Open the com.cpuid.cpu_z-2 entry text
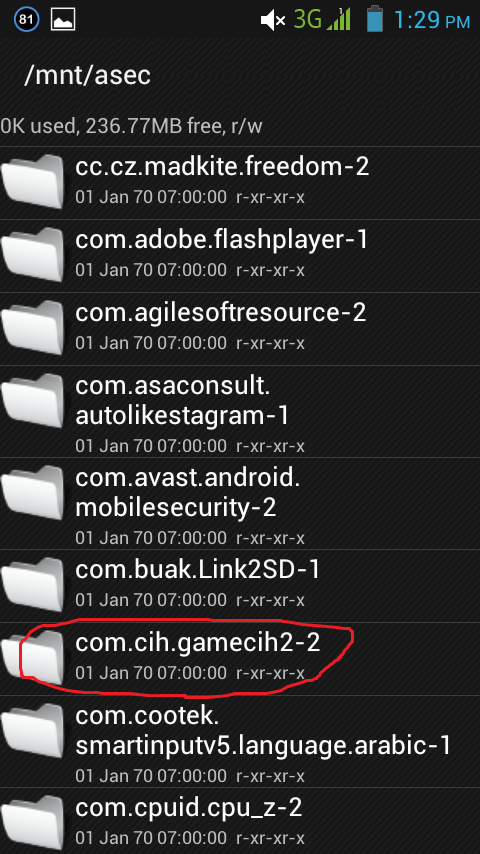The height and width of the screenshot is (854, 480). tap(189, 808)
